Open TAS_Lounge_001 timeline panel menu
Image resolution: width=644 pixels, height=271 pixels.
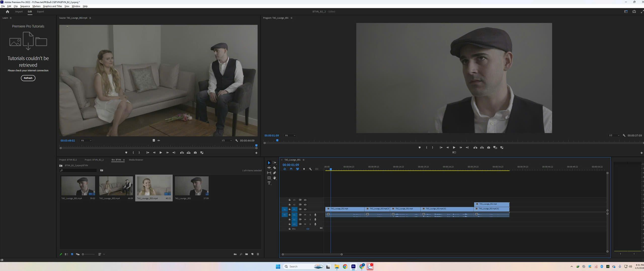pyautogui.click(x=303, y=160)
